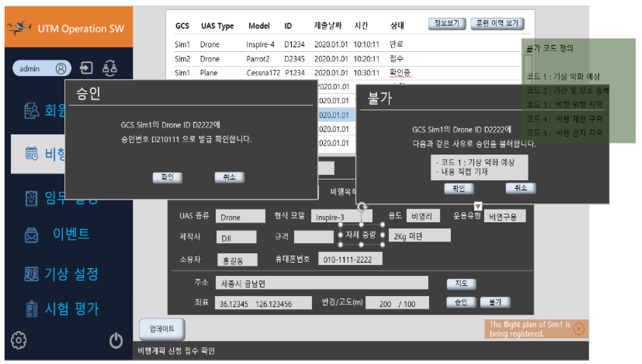Click the 훈련 이력 보기 button
The width and height of the screenshot is (642, 364).
tap(497, 24)
